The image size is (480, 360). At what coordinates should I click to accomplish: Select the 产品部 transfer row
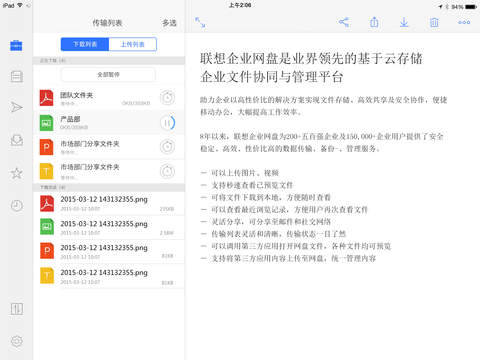(x=109, y=123)
